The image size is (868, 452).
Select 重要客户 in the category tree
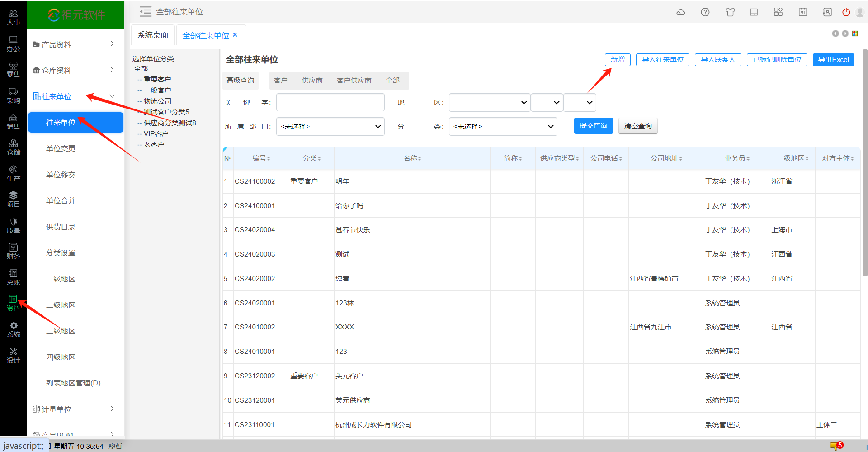pyautogui.click(x=157, y=79)
